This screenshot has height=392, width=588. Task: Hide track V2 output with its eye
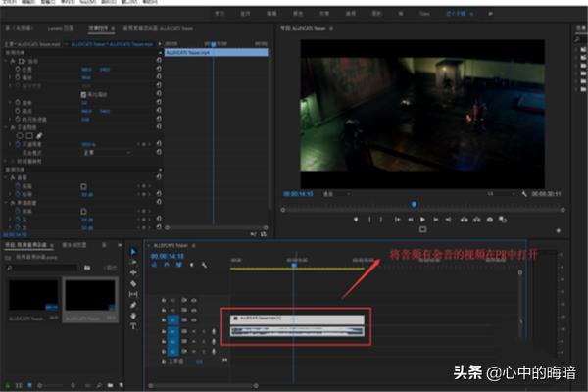194,311
